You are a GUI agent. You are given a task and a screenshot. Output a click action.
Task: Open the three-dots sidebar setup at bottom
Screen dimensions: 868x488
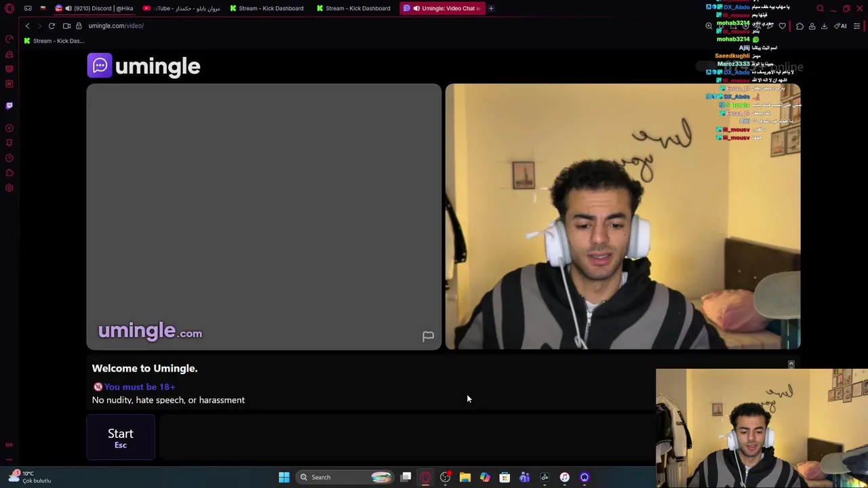tap(9, 459)
